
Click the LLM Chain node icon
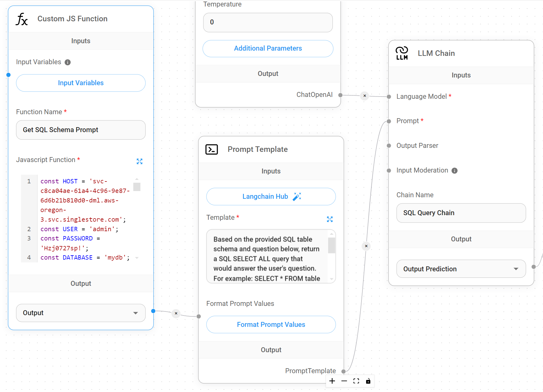point(402,53)
